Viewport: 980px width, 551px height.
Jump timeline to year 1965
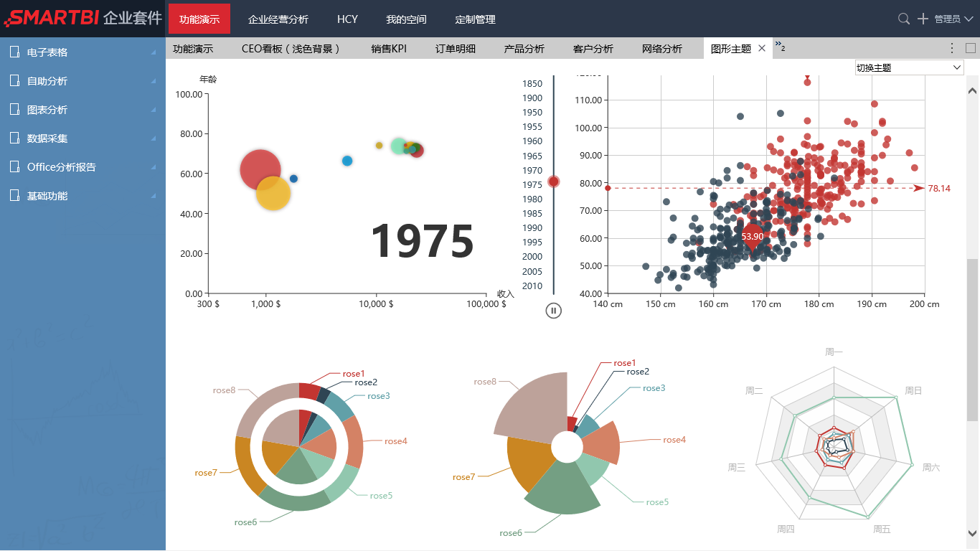click(x=532, y=156)
